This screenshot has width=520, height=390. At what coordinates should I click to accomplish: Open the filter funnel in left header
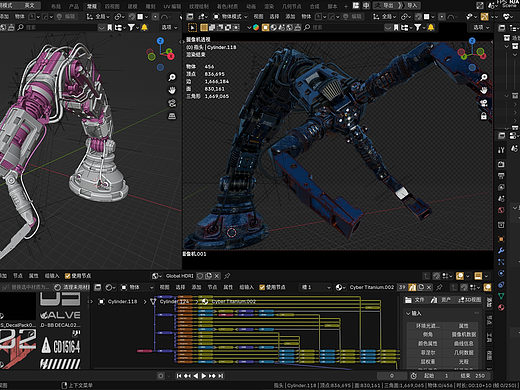pos(132,27)
